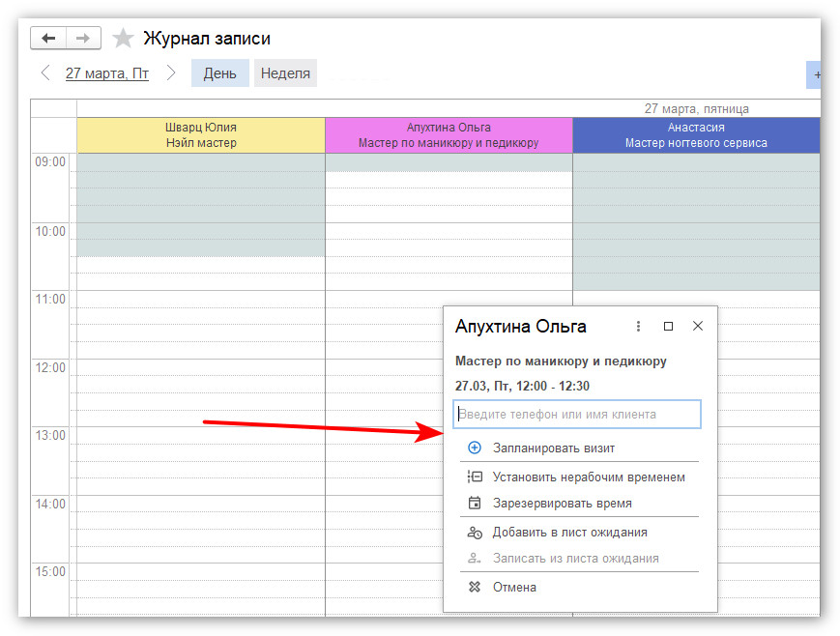Select Апухтина Ольга column header
The width and height of the screenshot is (840, 636).
point(449,135)
